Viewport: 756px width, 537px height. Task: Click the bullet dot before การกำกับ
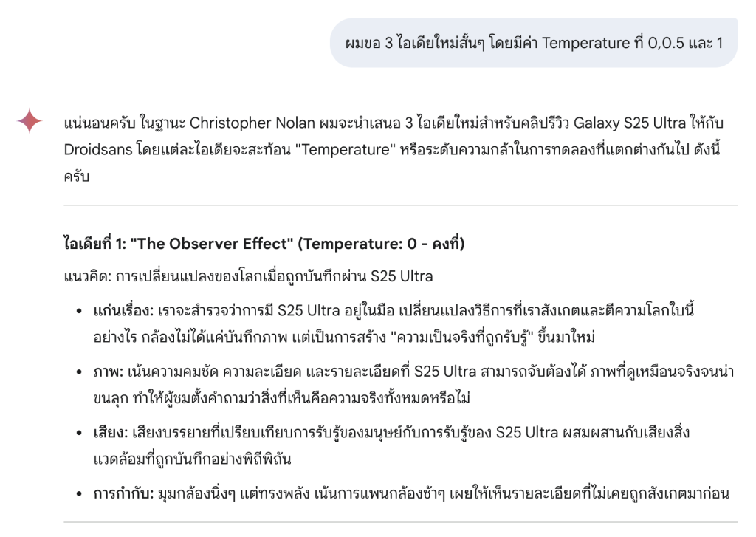79,494
